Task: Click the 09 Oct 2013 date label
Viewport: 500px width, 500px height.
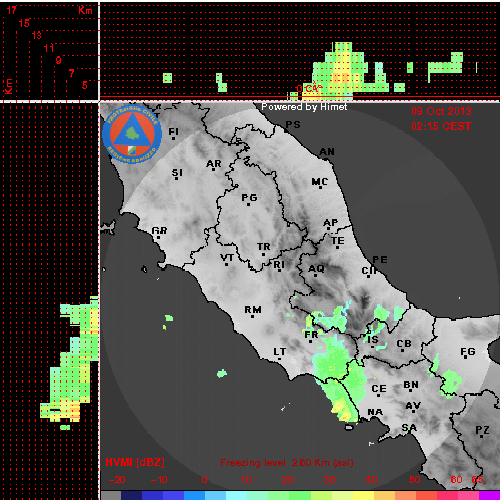Action: click(441, 111)
